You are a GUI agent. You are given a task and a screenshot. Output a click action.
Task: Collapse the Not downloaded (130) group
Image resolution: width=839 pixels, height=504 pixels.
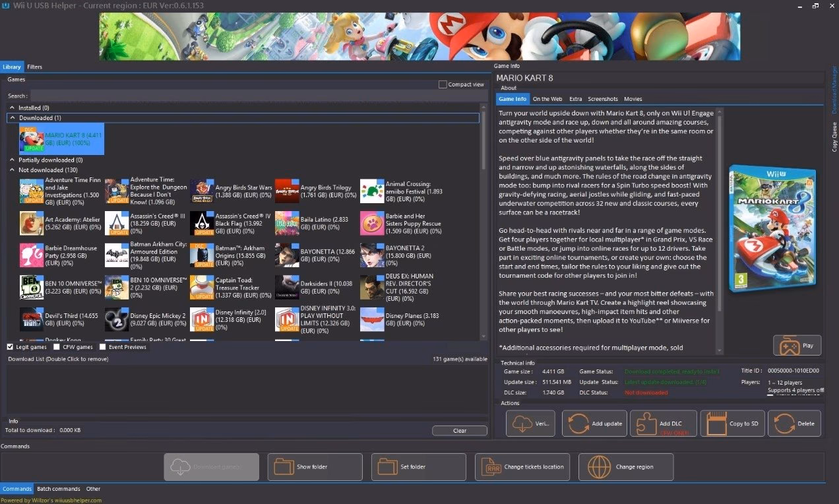(12, 170)
